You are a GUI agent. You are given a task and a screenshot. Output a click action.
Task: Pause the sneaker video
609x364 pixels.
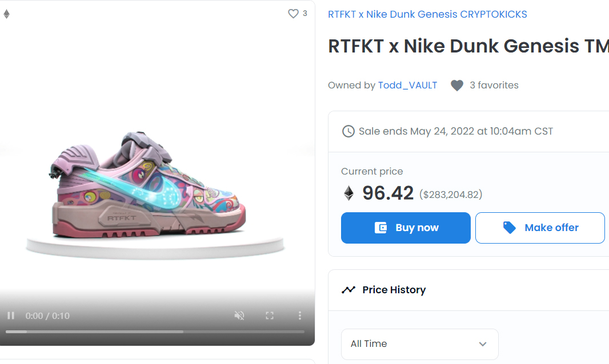point(11,316)
